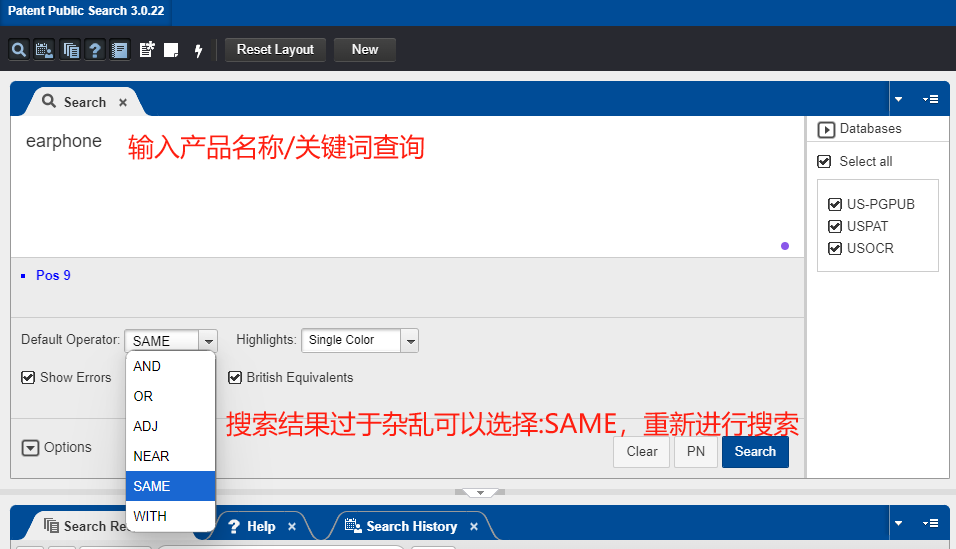Choose SAME from the operator list
Screen dimensions: 956x549
coord(171,486)
